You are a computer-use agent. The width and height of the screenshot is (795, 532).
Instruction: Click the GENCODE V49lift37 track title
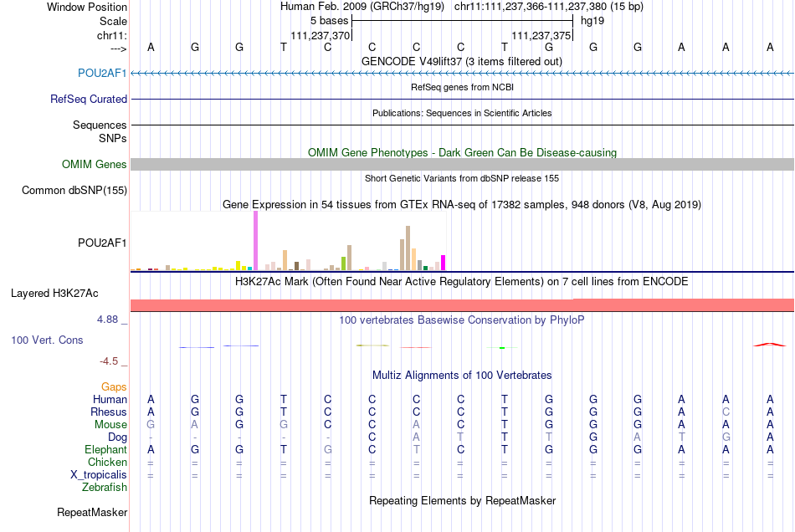coord(461,61)
